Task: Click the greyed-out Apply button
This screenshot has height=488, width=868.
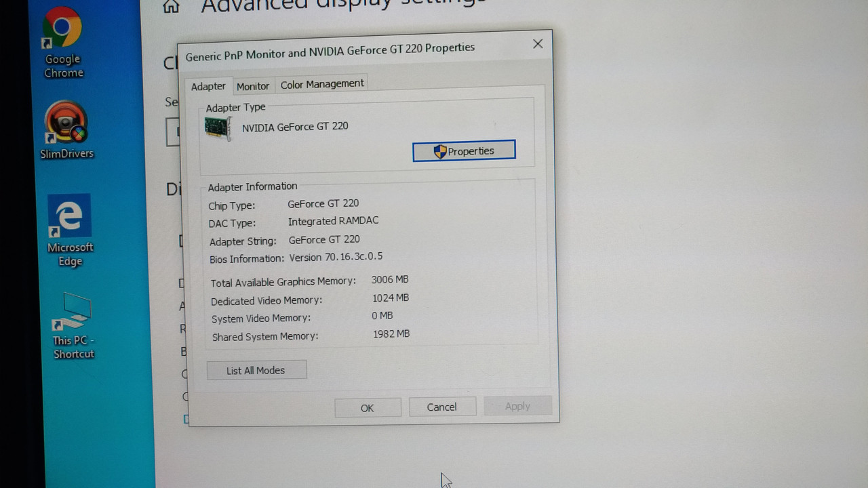Action: 517,406
